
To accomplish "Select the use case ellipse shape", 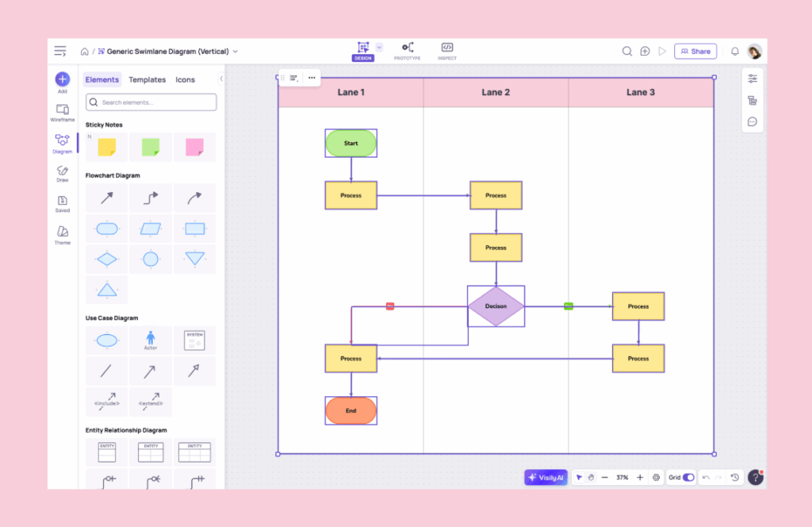I will pyautogui.click(x=107, y=340).
